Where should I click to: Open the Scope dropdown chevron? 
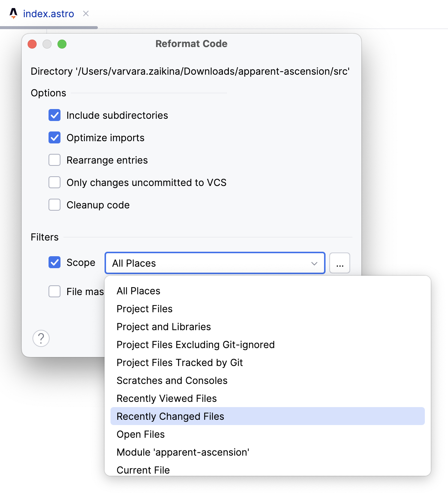[x=314, y=263]
